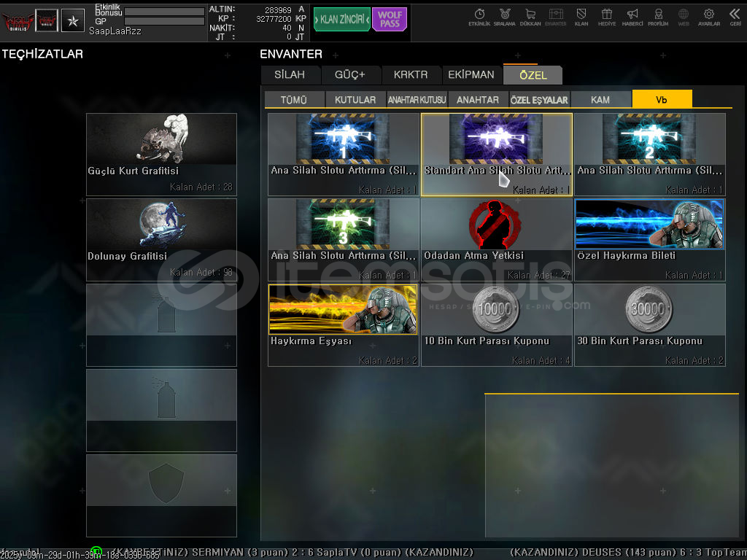Click 'Kalan Adet : 98' text
The image size is (747, 560).
(x=201, y=273)
